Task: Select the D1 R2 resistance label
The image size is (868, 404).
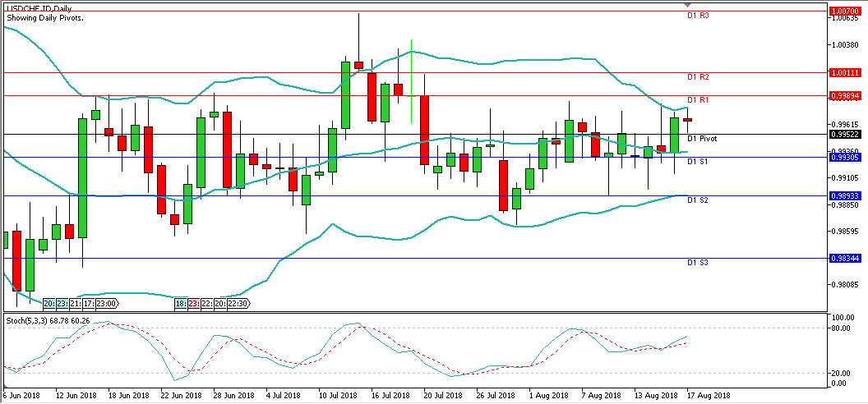Action: pyautogui.click(x=698, y=77)
